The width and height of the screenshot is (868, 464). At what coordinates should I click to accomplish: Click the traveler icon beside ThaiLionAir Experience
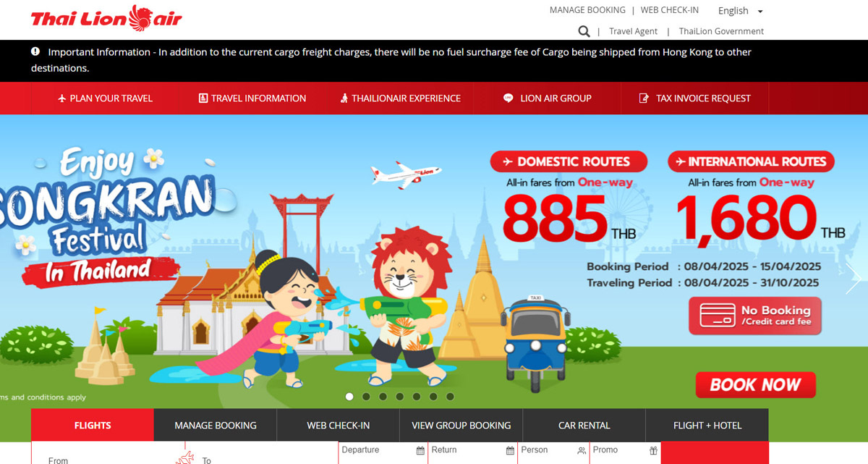pyautogui.click(x=344, y=98)
